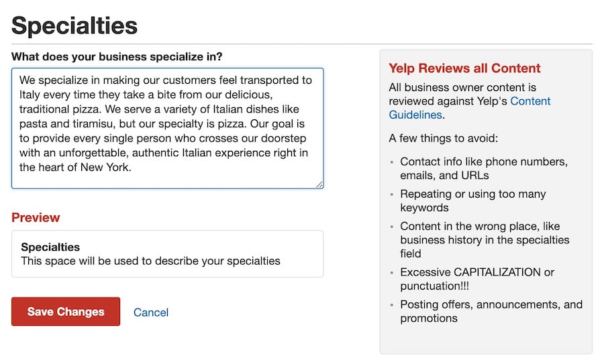The image size is (604, 364).
Task: Click the "All business owner content" sentence
Action: pyautogui.click(x=462, y=87)
